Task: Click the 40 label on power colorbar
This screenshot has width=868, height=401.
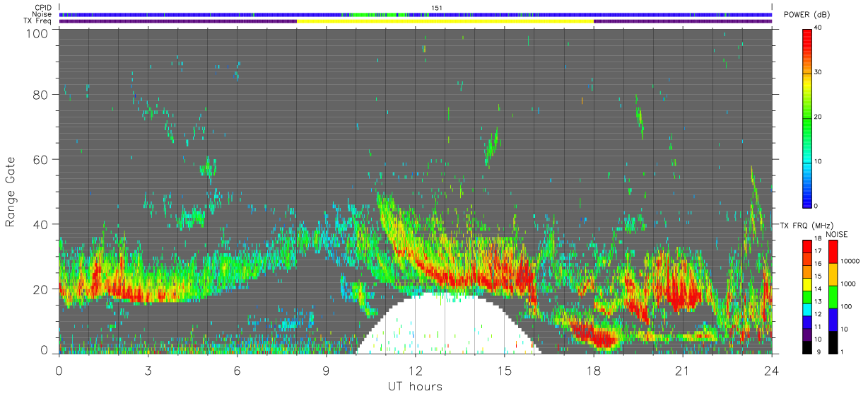Action: pos(819,28)
